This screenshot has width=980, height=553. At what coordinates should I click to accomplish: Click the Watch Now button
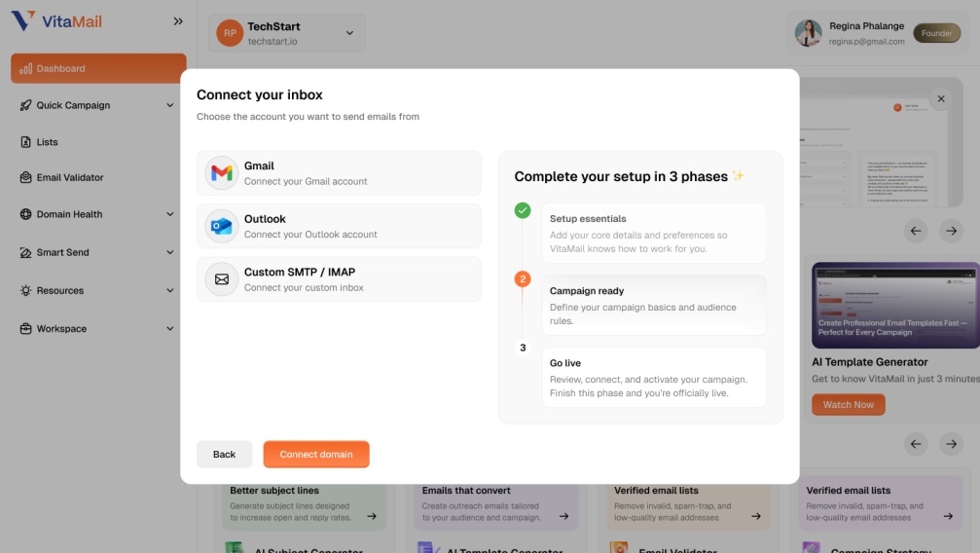pyautogui.click(x=848, y=405)
